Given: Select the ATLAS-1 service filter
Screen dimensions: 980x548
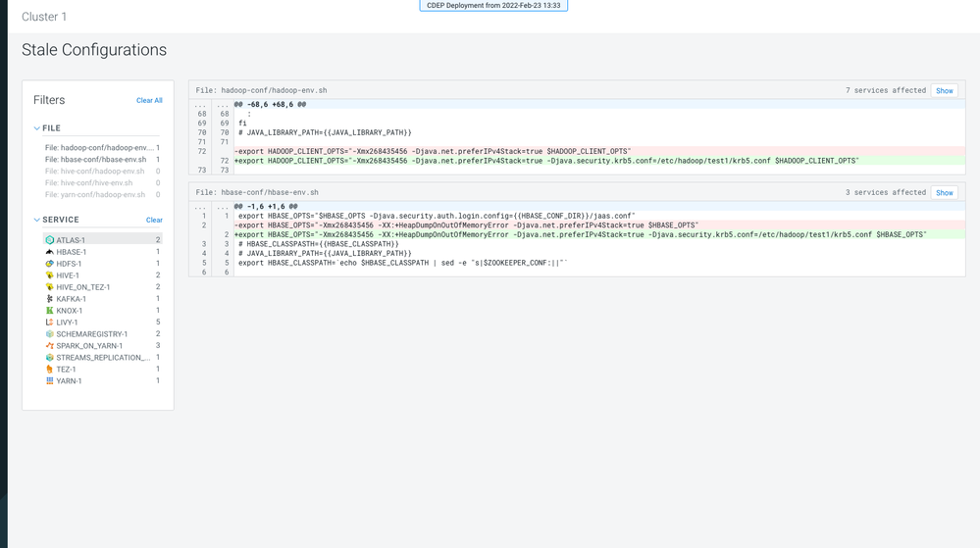Looking at the screenshot, I should [102, 240].
